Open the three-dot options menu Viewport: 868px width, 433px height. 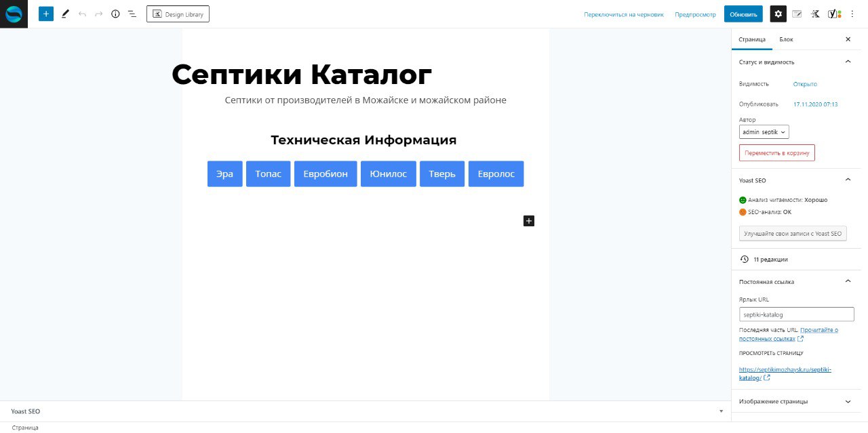coord(852,14)
